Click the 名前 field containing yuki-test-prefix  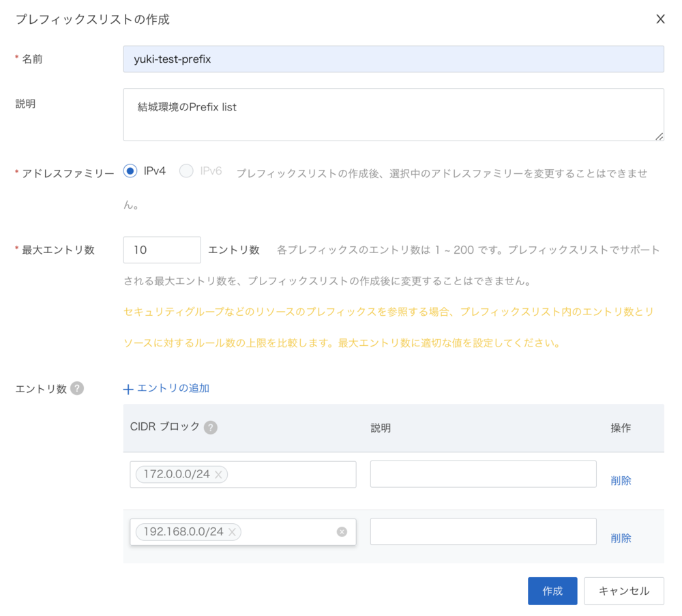[x=393, y=59]
